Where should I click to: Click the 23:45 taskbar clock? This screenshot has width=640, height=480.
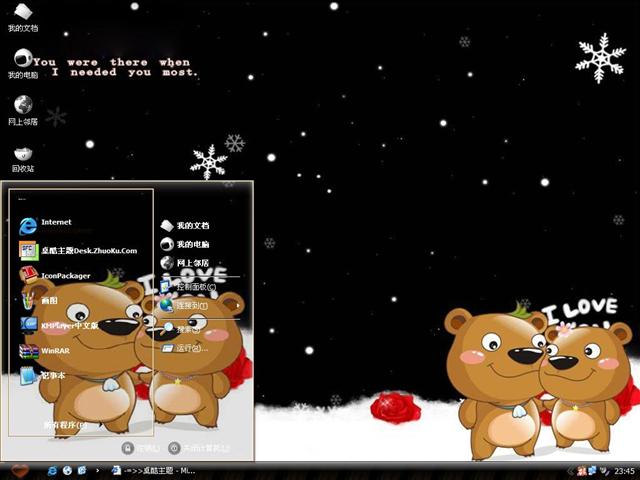[624, 471]
